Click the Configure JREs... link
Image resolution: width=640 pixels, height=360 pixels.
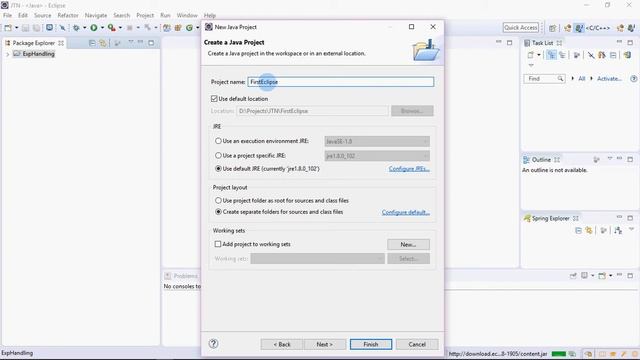point(409,169)
